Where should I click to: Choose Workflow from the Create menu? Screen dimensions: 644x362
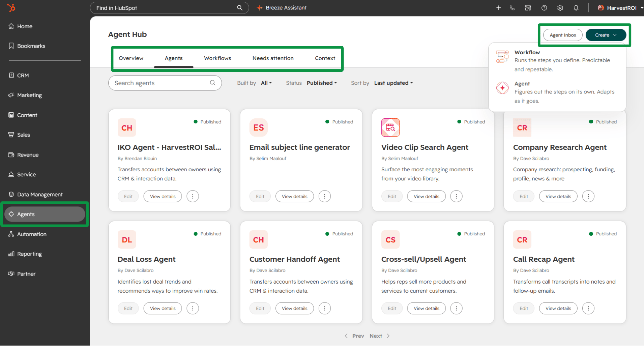point(557,61)
